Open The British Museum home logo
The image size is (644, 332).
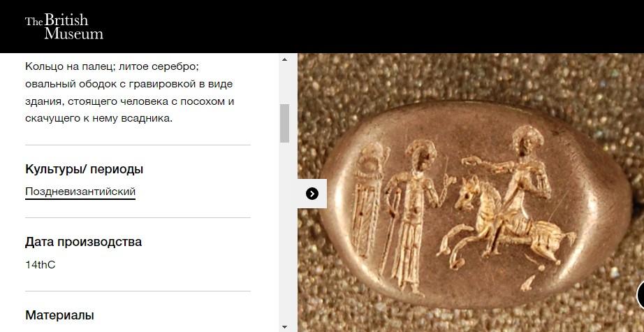(64, 27)
